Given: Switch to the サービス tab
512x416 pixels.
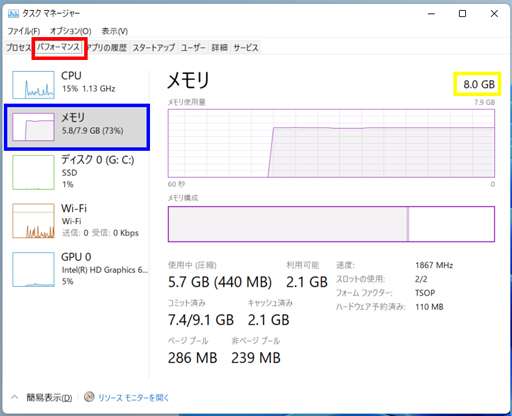Looking at the screenshot, I should pyautogui.click(x=246, y=48).
